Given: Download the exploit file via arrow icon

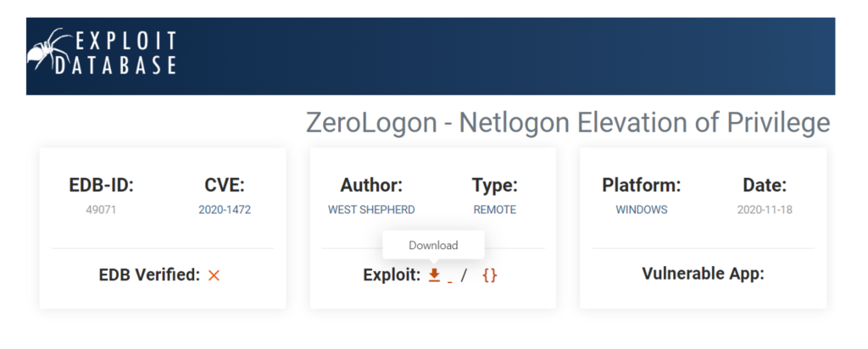Looking at the screenshot, I should (434, 274).
